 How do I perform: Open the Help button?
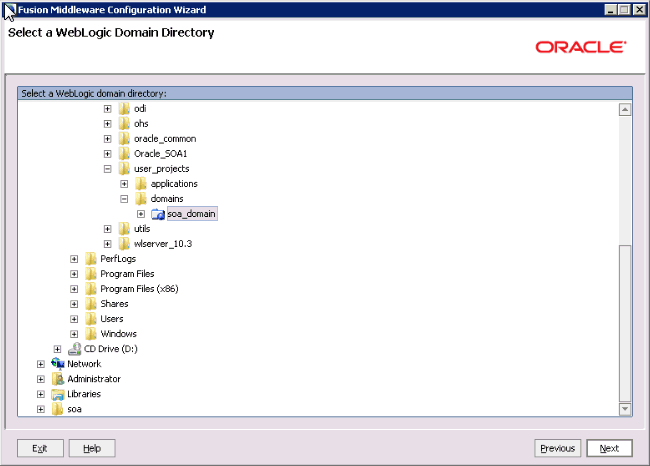click(92, 448)
